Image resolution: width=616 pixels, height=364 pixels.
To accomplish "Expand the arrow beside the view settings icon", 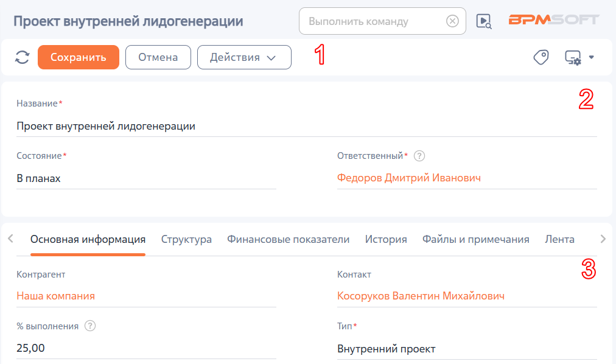I will point(591,57).
